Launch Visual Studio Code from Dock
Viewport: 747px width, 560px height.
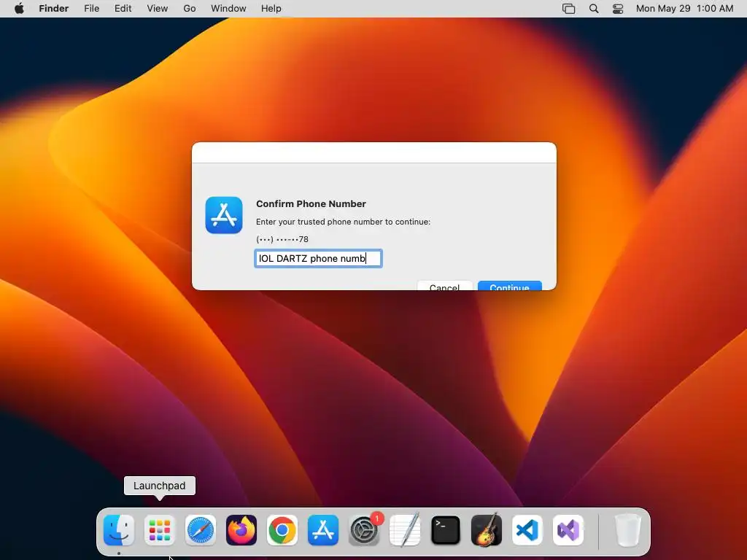[527, 530]
